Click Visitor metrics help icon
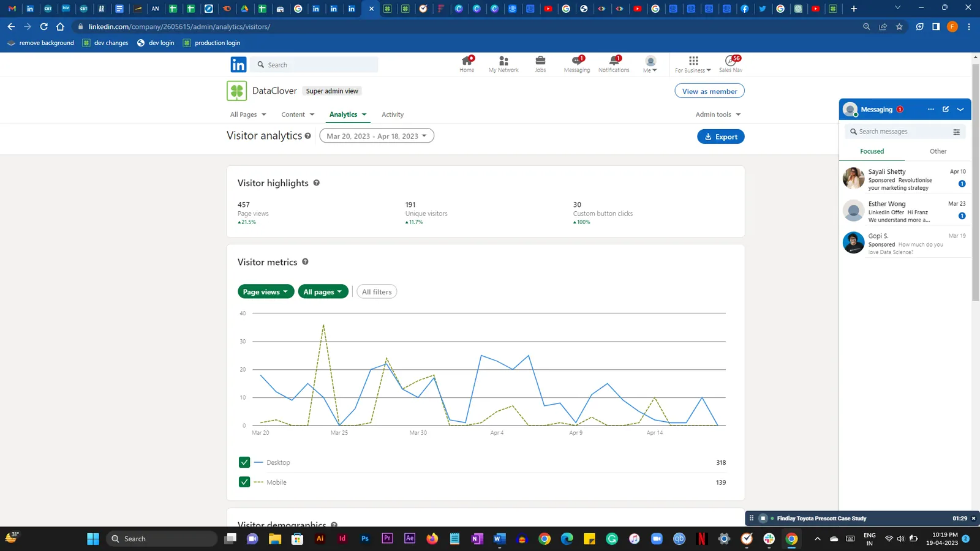Image resolution: width=980 pixels, height=551 pixels. (x=305, y=261)
